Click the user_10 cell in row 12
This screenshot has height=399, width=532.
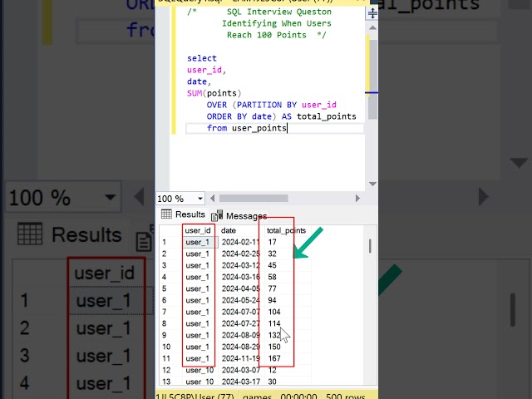[199, 370]
